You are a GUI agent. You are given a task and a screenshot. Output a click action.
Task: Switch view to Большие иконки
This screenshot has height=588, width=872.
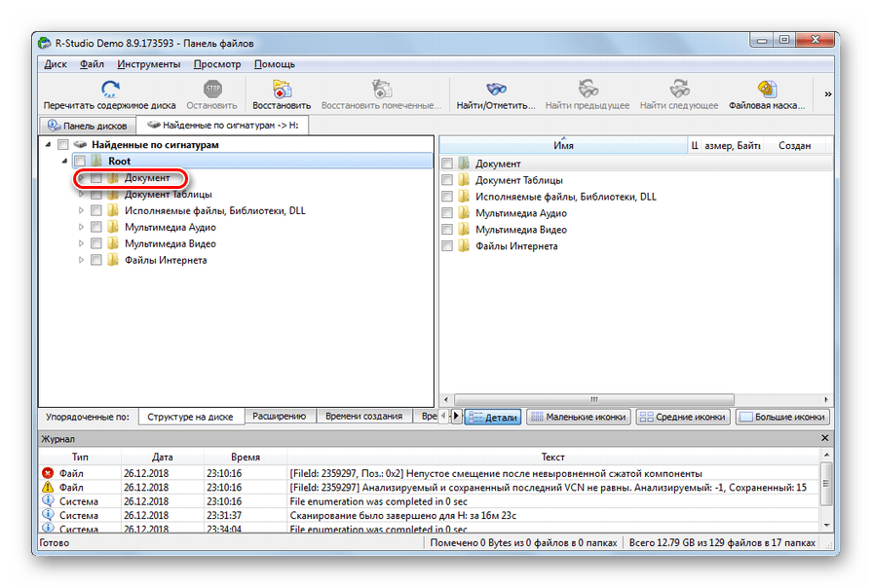(x=782, y=417)
